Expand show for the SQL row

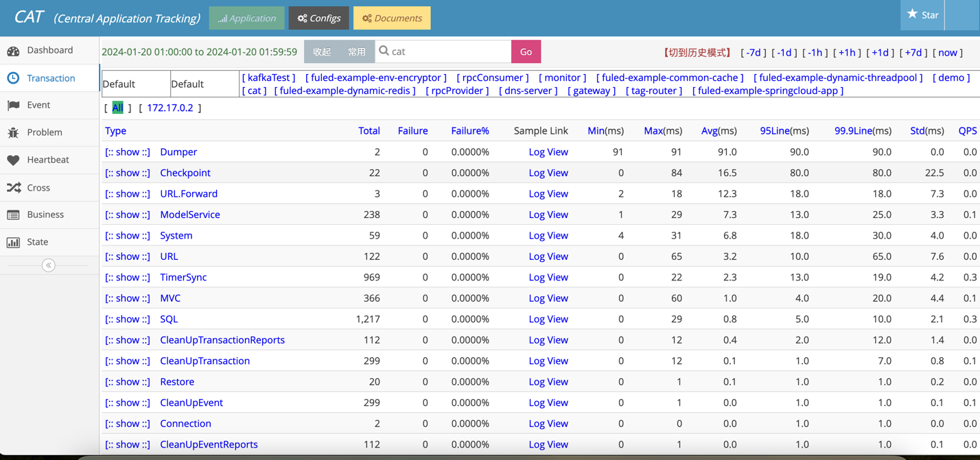pos(127,319)
